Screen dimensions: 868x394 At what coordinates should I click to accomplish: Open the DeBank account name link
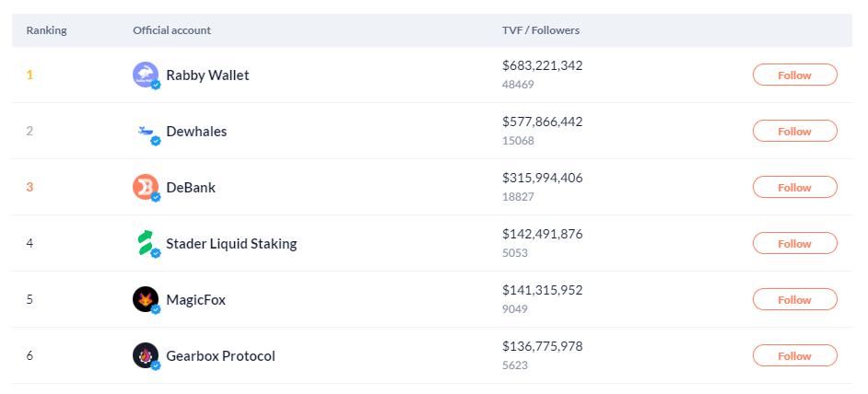[x=191, y=188]
